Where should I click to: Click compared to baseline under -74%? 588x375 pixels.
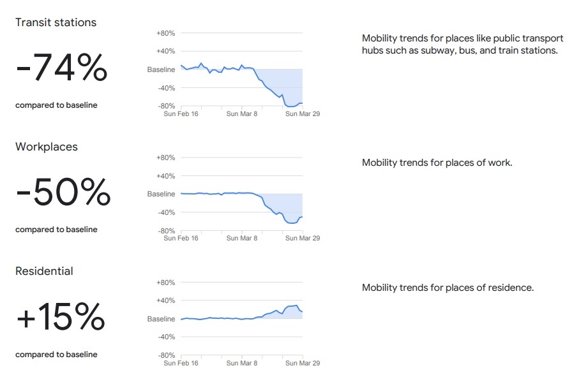pos(56,105)
